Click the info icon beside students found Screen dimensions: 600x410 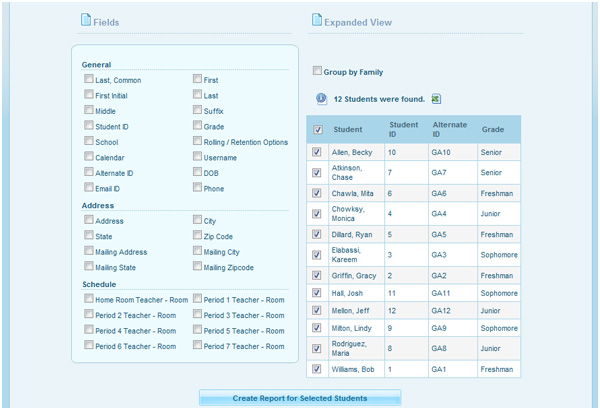click(321, 99)
